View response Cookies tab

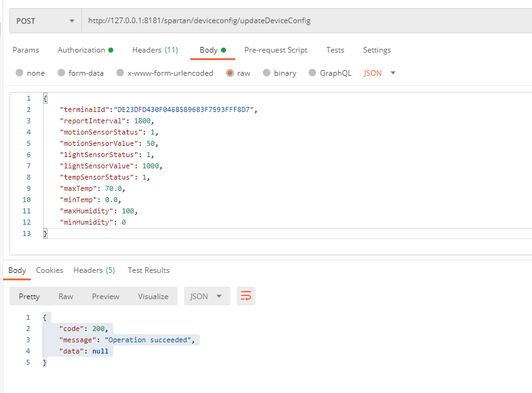click(x=49, y=270)
